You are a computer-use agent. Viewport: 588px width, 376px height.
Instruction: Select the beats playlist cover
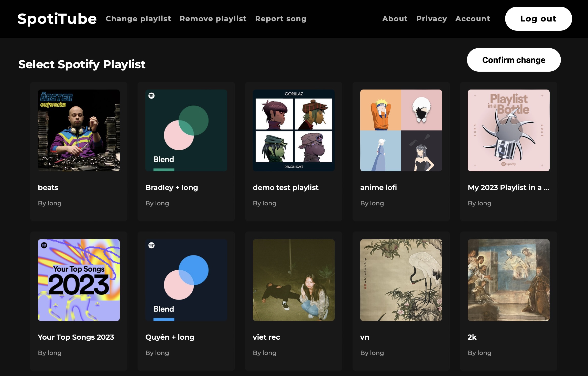point(79,130)
